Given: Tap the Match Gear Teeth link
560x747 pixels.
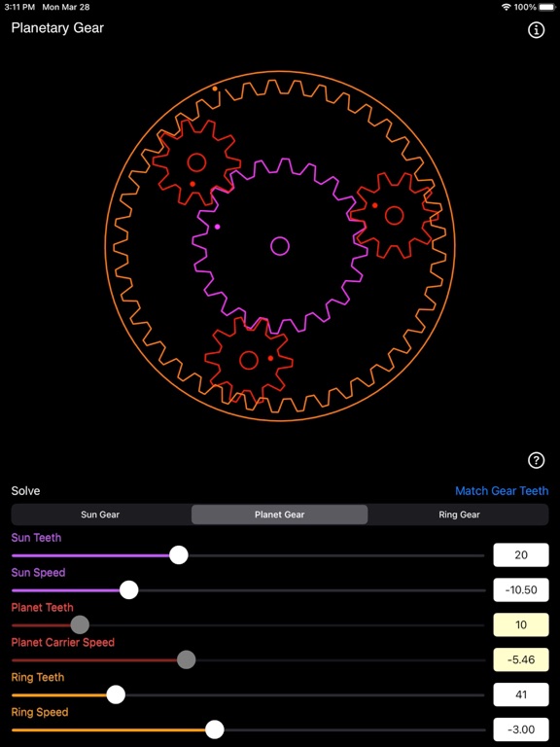Looking at the screenshot, I should [502, 490].
